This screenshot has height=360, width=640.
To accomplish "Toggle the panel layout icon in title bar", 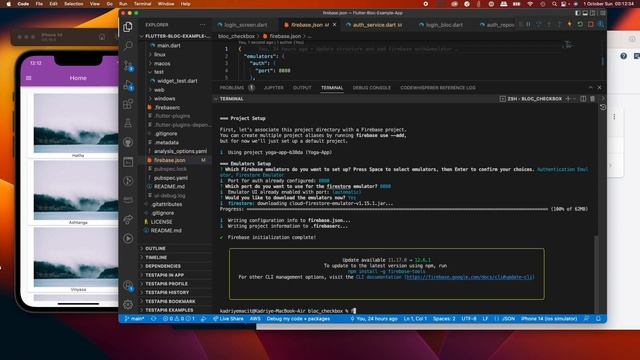I will click(585, 13).
